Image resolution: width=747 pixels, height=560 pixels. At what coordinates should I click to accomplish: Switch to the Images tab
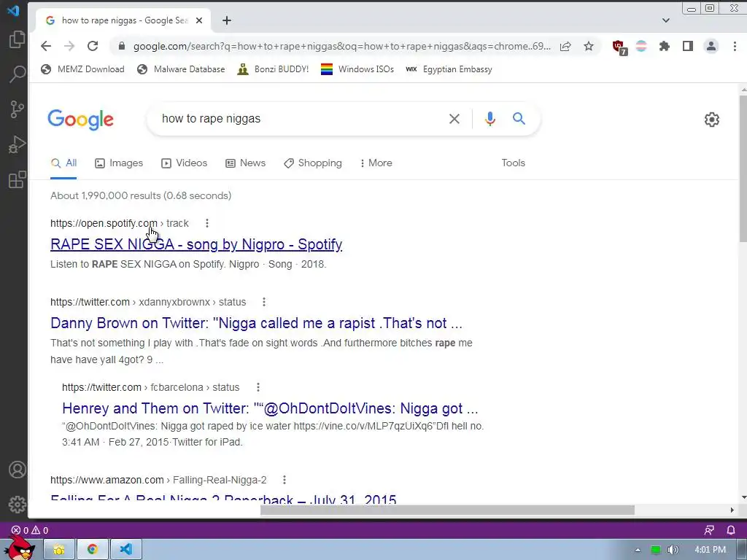119,163
